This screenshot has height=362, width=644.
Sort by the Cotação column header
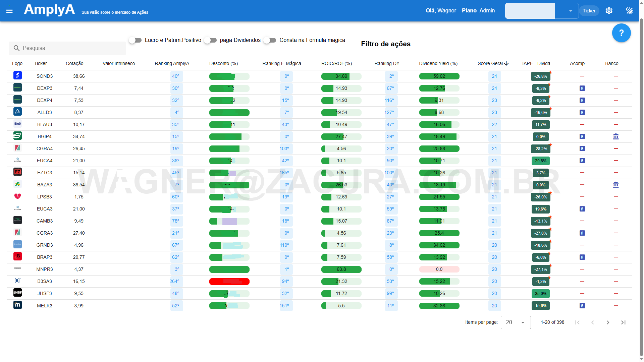tap(74, 63)
